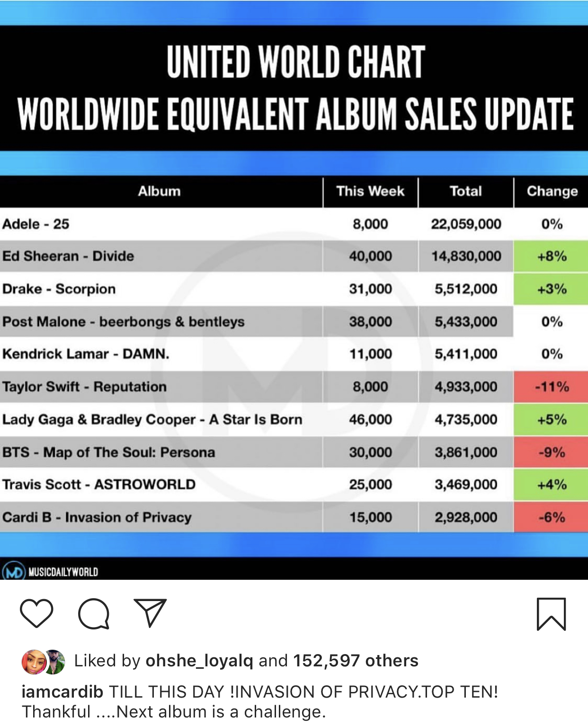Tap the Album column header

pyautogui.click(x=160, y=191)
